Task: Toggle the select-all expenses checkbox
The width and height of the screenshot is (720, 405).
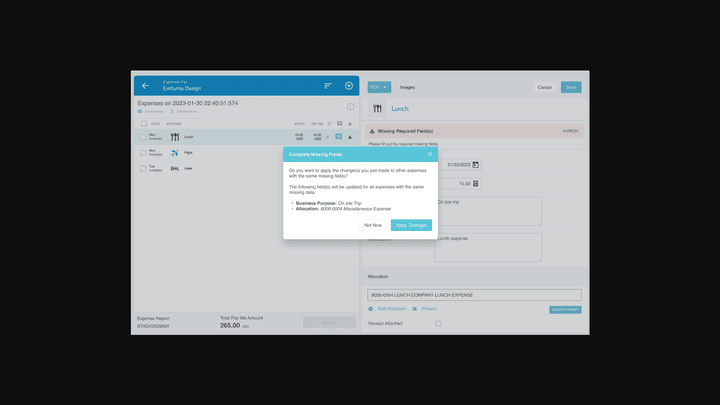Action: 143,124
